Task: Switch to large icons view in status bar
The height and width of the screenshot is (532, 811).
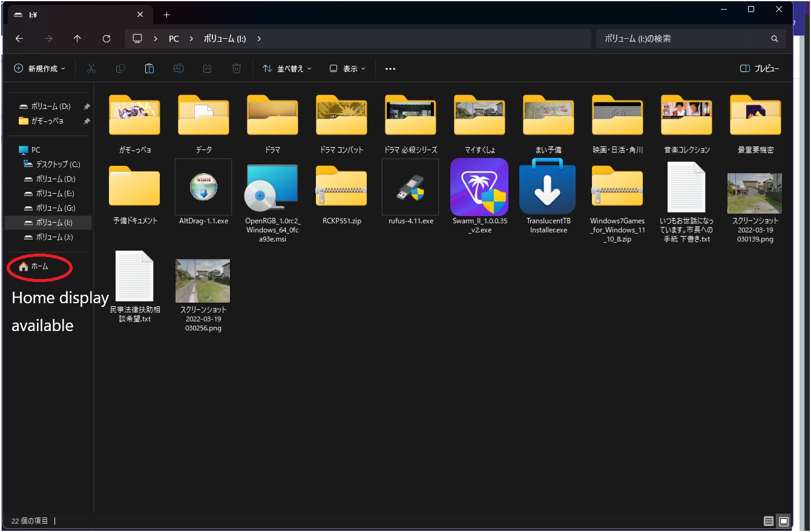Action: tap(784, 521)
